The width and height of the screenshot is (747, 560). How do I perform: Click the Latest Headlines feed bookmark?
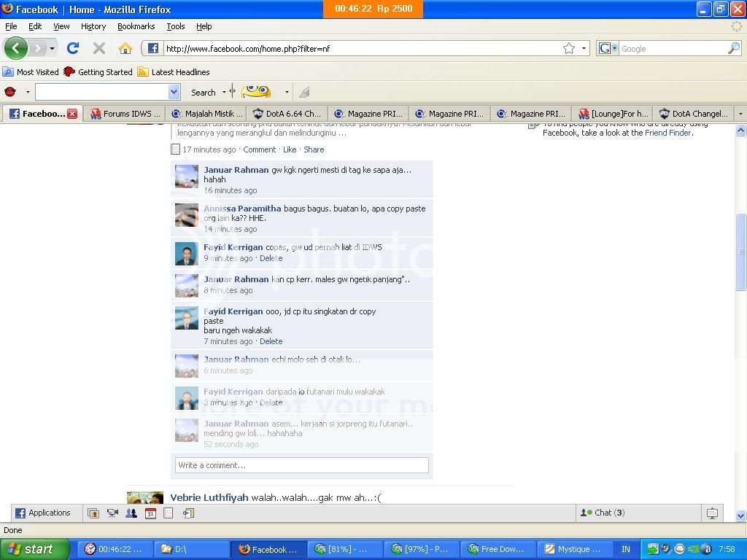(174, 72)
